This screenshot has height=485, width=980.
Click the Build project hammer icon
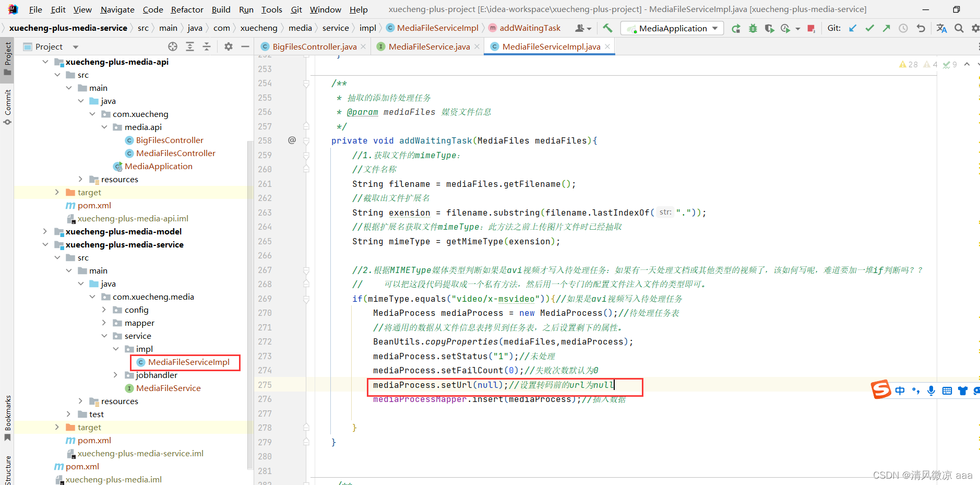point(607,28)
